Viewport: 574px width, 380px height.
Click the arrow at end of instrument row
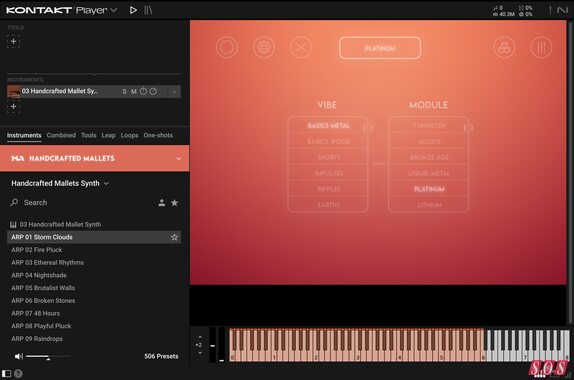click(x=174, y=92)
